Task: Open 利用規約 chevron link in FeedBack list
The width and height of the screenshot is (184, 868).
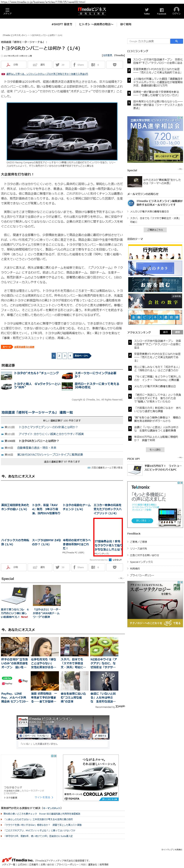Action: (135, 568)
